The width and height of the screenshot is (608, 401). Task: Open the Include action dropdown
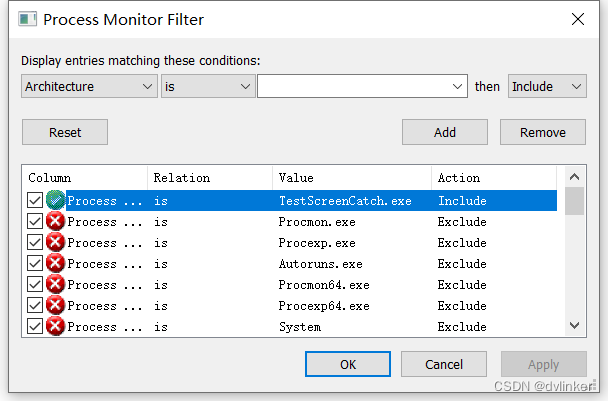546,87
